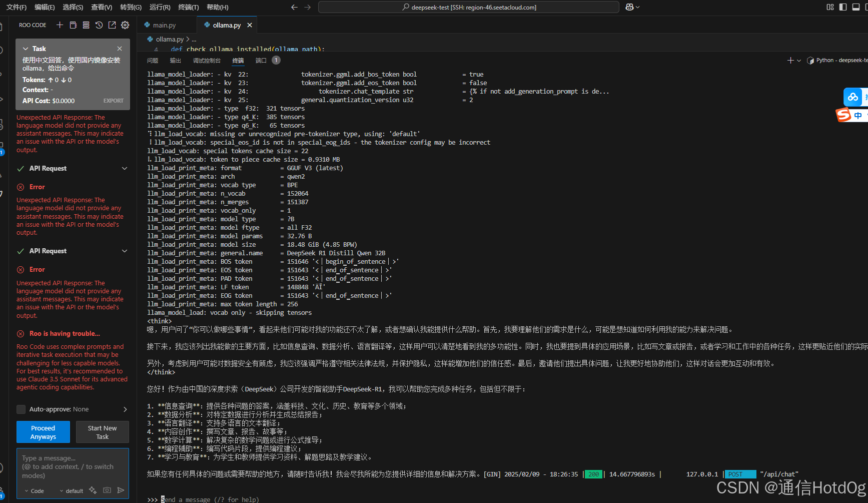The width and height of the screenshot is (868, 503).
Task: Click the add image camera icon
Action: (107, 490)
